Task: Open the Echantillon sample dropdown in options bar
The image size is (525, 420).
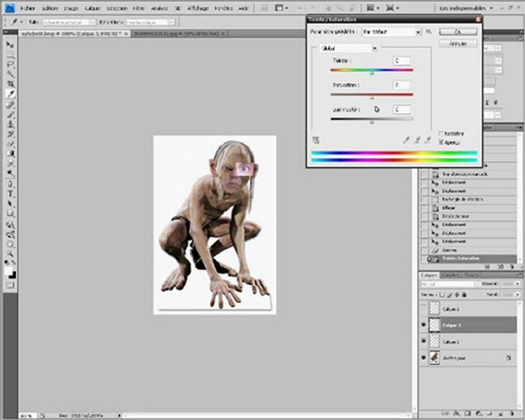Action: pyautogui.click(x=150, y=22)
